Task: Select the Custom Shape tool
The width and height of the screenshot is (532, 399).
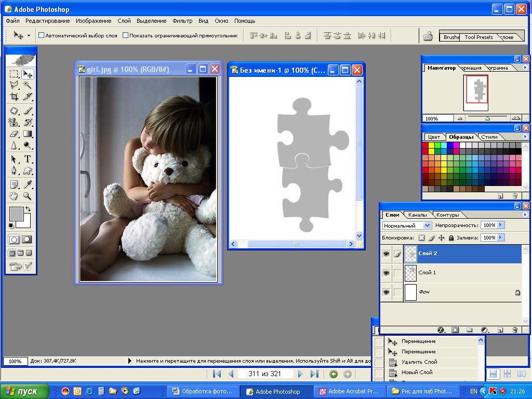Action: pos(27,170)
